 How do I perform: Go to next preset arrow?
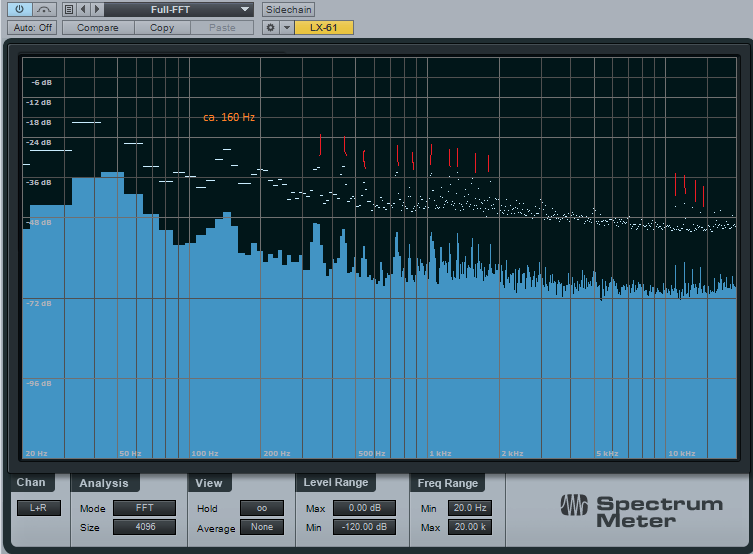(97, 9)
